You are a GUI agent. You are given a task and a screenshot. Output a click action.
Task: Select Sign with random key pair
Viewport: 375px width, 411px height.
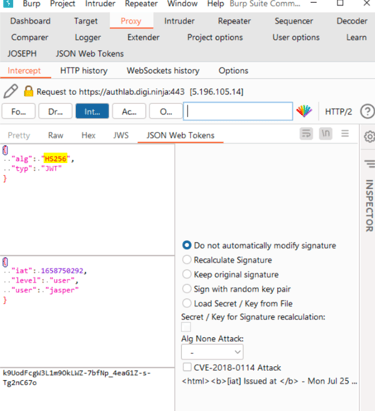click(x=187, y=289)
